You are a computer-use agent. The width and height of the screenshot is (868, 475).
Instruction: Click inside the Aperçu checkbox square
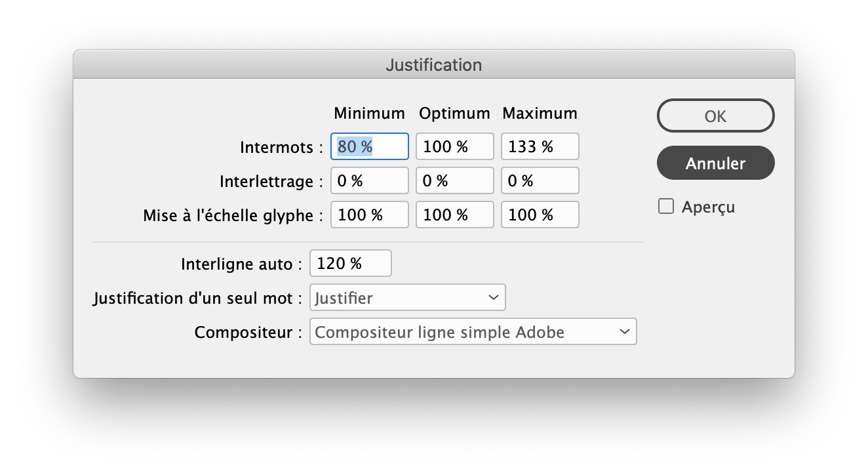click(x=666, y=206)
